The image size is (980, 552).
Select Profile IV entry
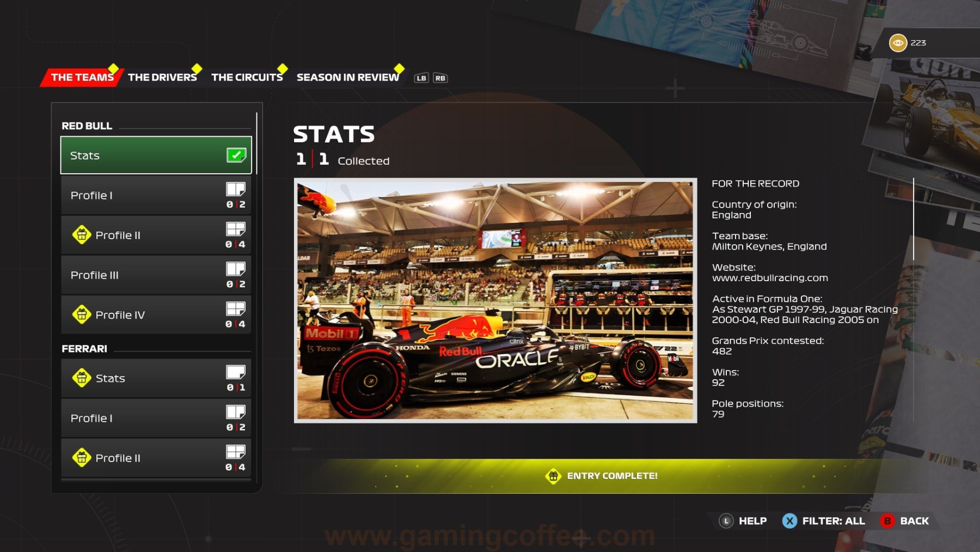coord(156,314)
